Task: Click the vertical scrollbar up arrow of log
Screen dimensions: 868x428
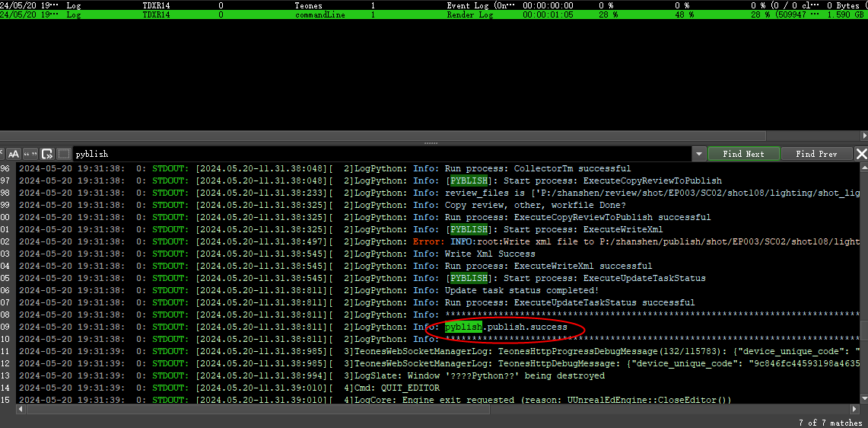Action: coord(863,167)
